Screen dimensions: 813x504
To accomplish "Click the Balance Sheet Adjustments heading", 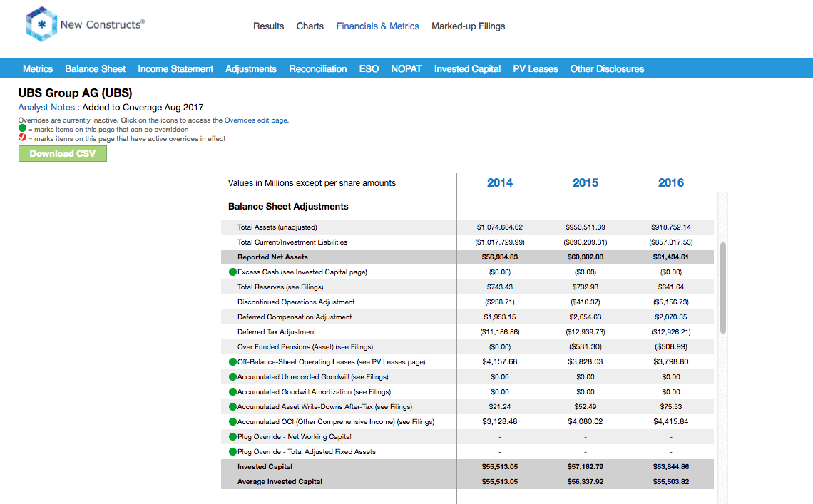I will [288, 206].
